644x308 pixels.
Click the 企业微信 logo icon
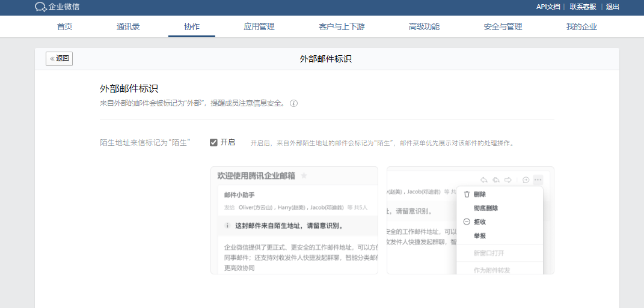point(40,7)
